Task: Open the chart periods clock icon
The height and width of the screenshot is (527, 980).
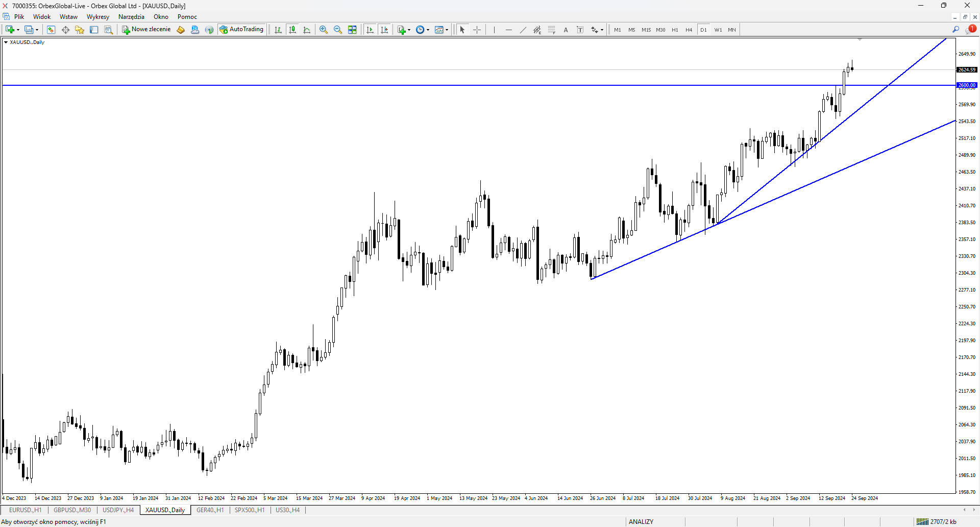Action: coord(420,30)
